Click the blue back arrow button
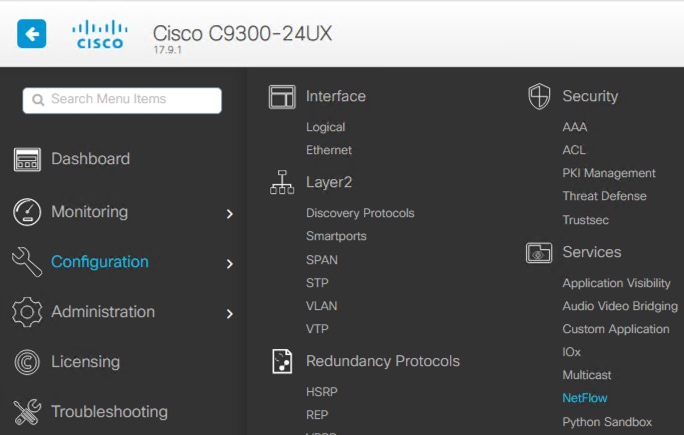The height and width of the screenshot is (435, 684). [x=31, y=34]
